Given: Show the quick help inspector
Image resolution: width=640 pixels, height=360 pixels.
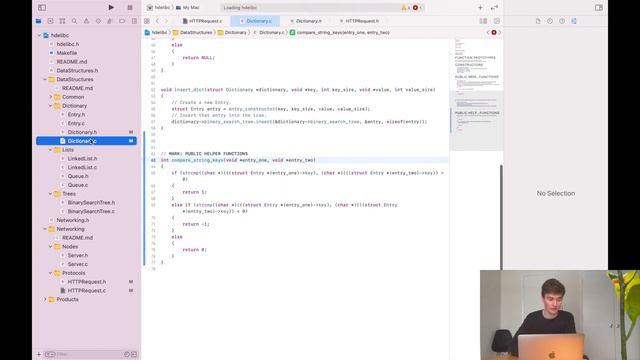Looking at the screenshot, I should (x=562, y=21).
